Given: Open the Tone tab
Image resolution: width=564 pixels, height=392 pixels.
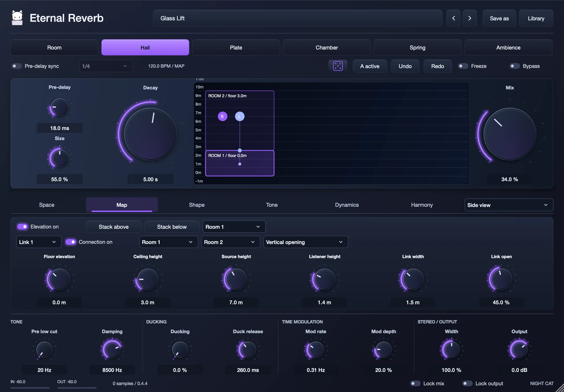Looking at the screenshot, I should coord(271,205).
